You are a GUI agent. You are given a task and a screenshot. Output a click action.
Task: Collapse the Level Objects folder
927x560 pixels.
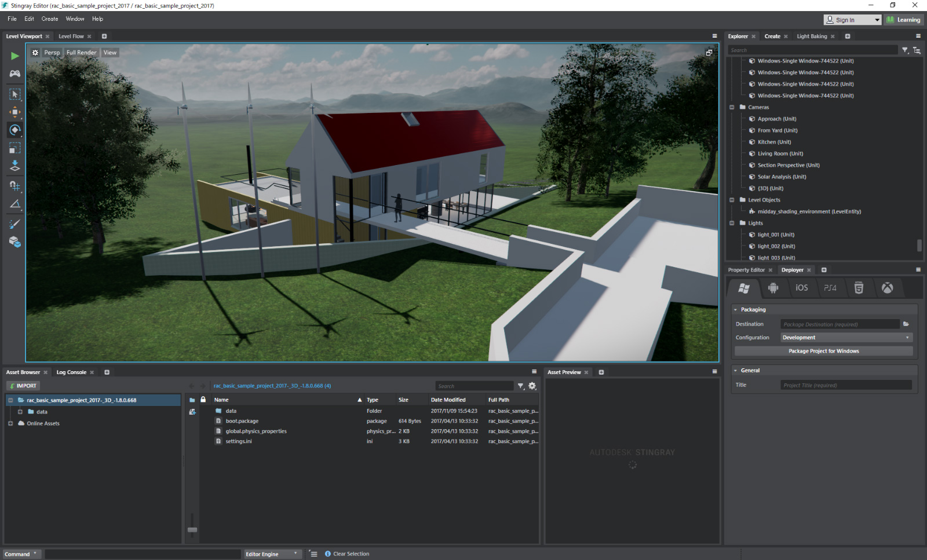point(732,200)
